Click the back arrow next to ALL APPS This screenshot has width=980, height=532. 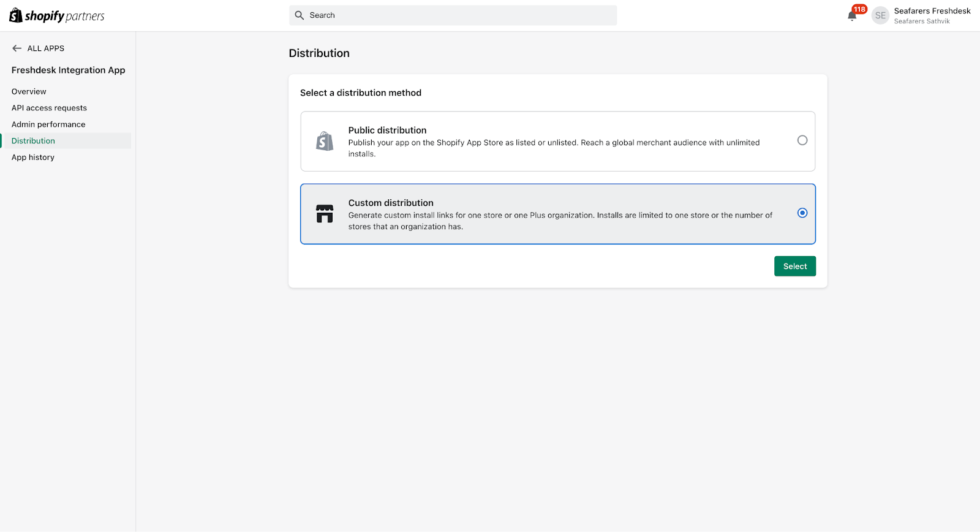point(17,48)
